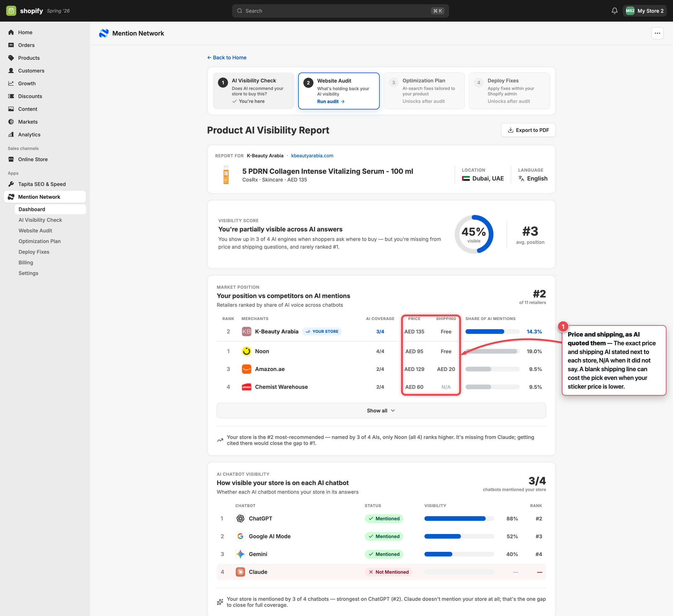The image size is (673, 616).
Task: Click the Shopify logo icon
Action: point(11,11)
